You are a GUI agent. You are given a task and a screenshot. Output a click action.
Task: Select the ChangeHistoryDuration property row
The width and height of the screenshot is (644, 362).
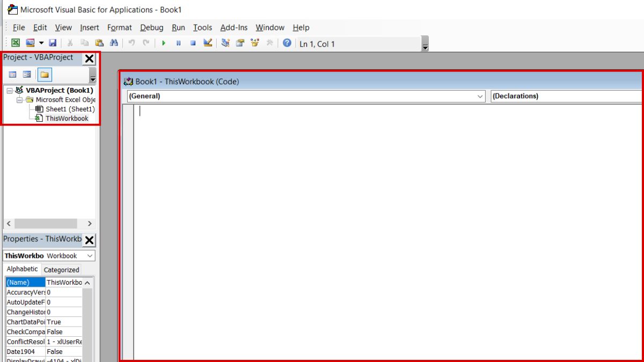[x=44, y=312]
